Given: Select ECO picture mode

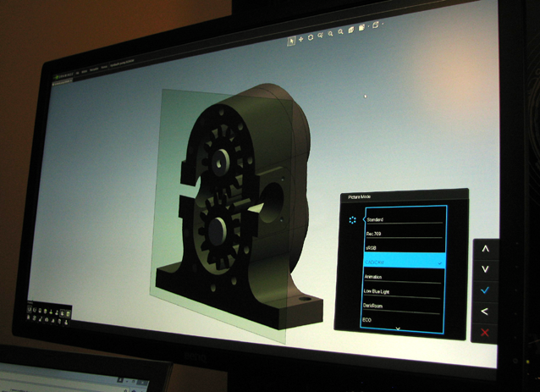Looking at the screenshot, I should click(x=402, y=319).
